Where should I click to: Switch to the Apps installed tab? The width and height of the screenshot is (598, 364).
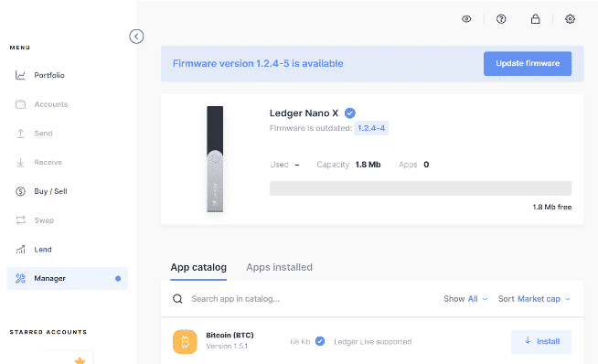point(279,267)
